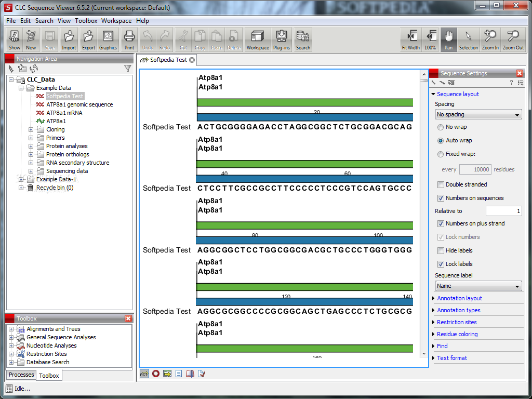This screenshot has width=532, height=399.
Task: Click the filter funnel in Navigation Area
Action: [x=128, y=69]
